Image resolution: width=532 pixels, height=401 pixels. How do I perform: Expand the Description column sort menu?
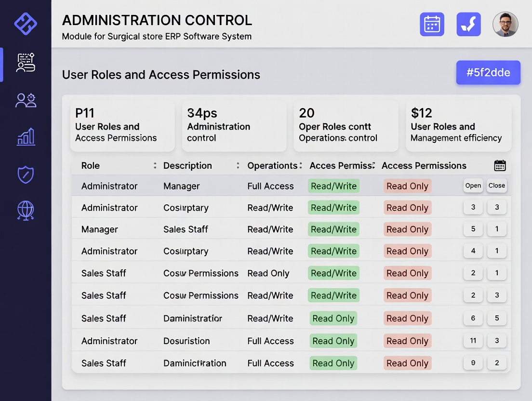(238, 166)
